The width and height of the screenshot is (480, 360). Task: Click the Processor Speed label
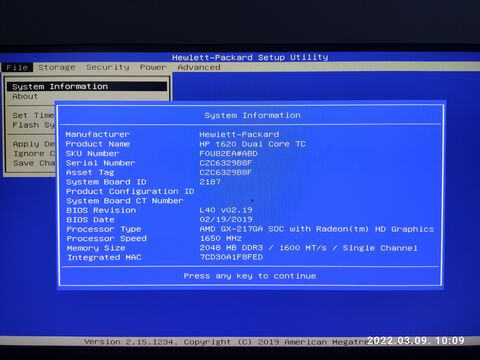coord(106,239)
